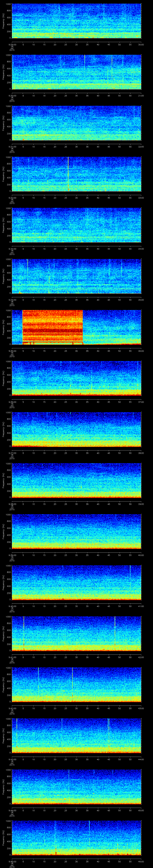Select the spectrogram panel starting at 9:34:00

(x=76, y=276)
